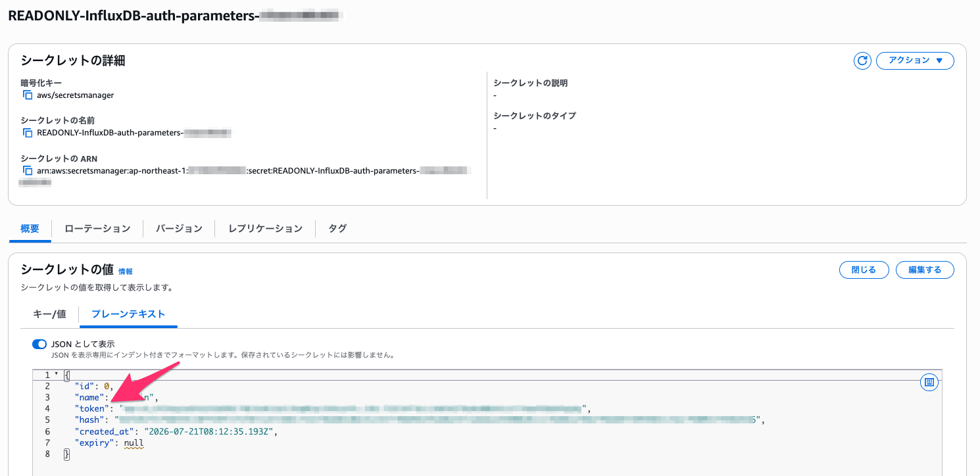
Task: Collapse the JSON object fold arrow on line 1
Action: tap(57, 375)
